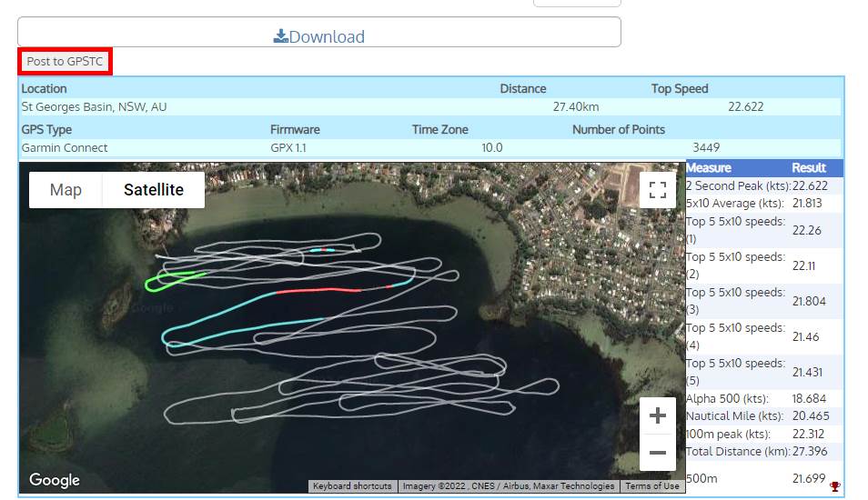Click the Result column header
The height and width of the screenshot is (500, 868).
(x=808, y=168)
